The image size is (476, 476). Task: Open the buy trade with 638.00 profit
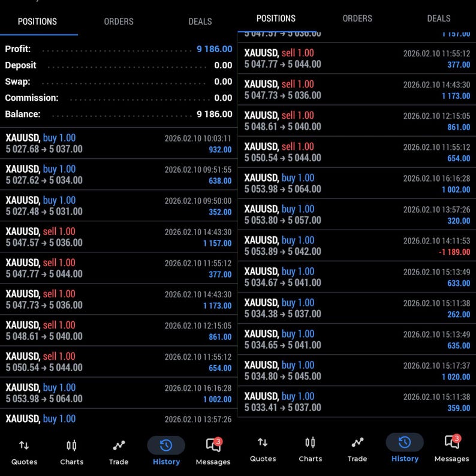pos(119,174)
